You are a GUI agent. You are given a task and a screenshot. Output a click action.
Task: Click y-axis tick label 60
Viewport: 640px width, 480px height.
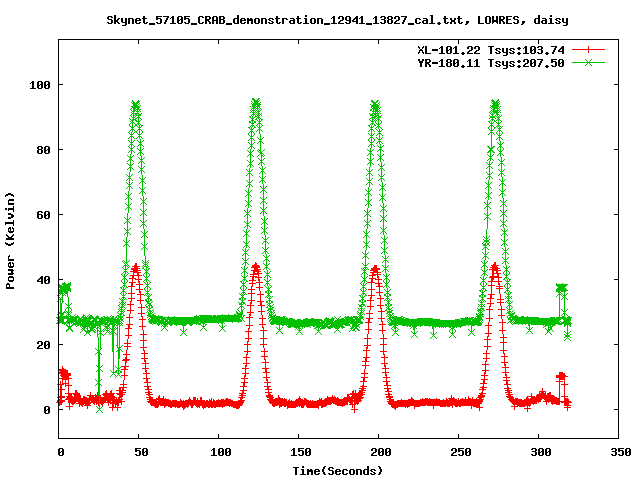(43, 215)
